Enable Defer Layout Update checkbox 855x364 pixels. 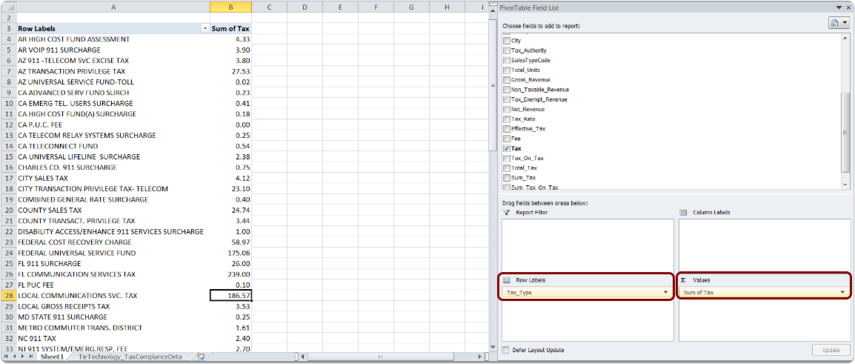pyautogui.click(x=506, y=350)
